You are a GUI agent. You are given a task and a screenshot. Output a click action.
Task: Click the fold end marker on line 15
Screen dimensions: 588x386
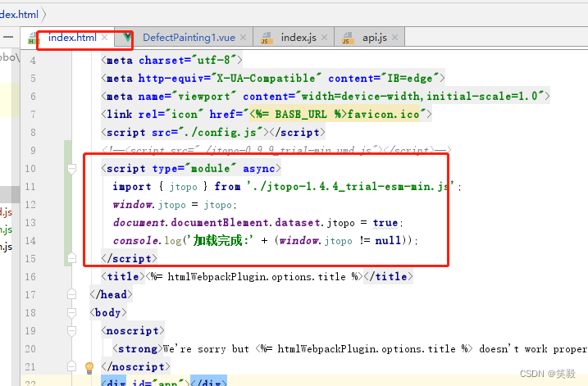pyautogui.click(x=72, y=258)
